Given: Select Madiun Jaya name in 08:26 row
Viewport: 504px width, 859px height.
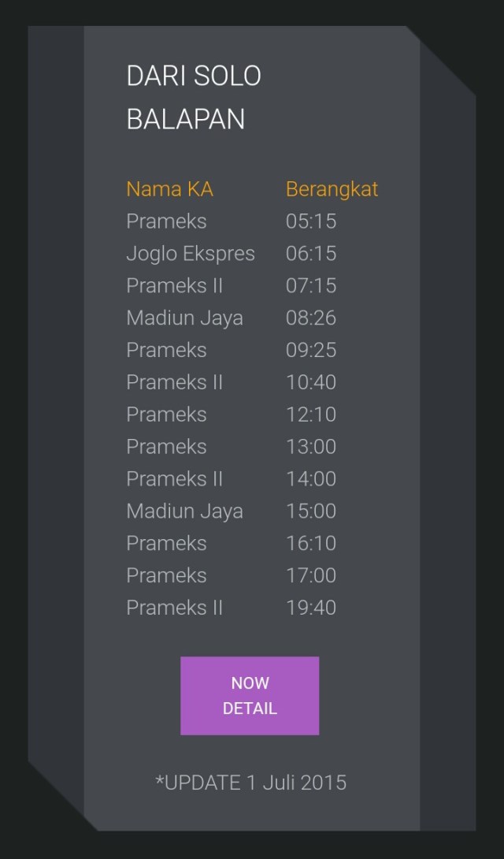Looking at the screenshot, I should point(184,318).
